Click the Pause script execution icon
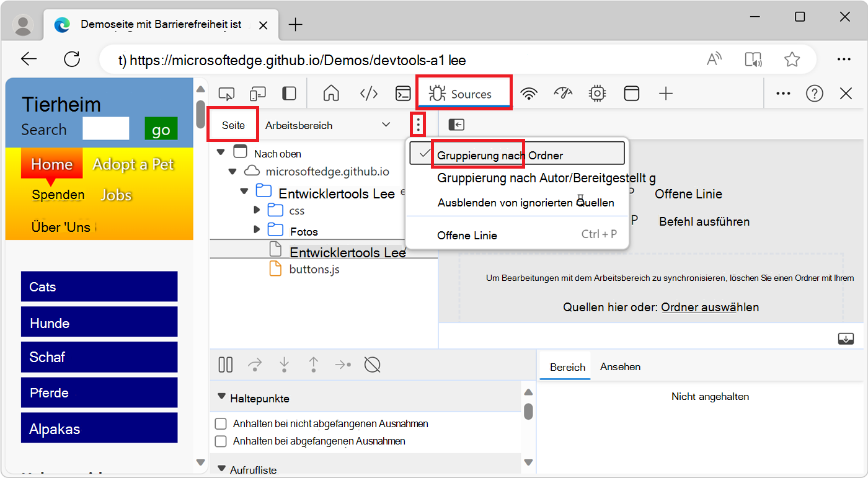Viewport: 868px width, 478px height. point(225,365)
